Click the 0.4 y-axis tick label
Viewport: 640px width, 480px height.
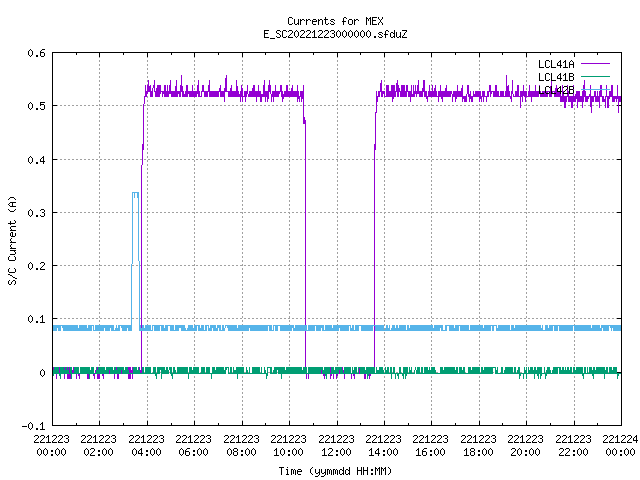[36, 160]
